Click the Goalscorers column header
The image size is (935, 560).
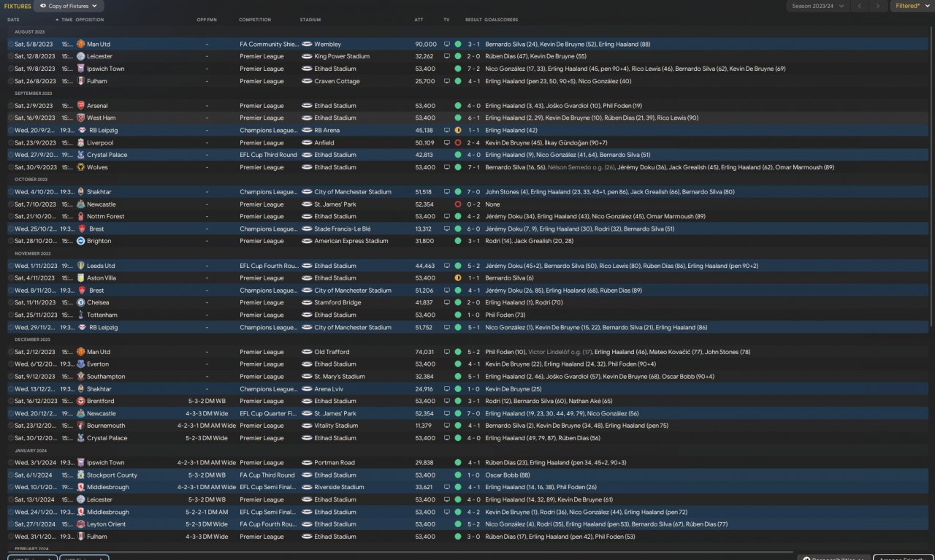[500, 20]
